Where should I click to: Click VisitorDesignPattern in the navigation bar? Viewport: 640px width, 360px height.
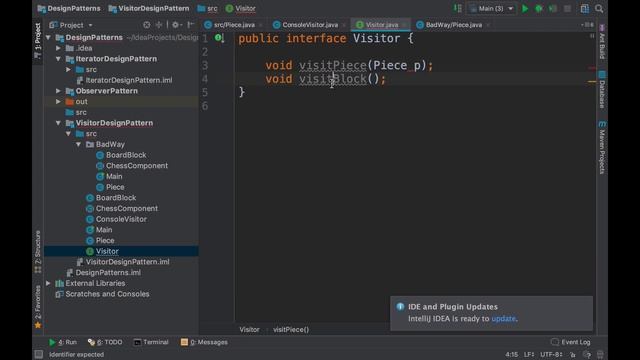click(x=149, y=9)
